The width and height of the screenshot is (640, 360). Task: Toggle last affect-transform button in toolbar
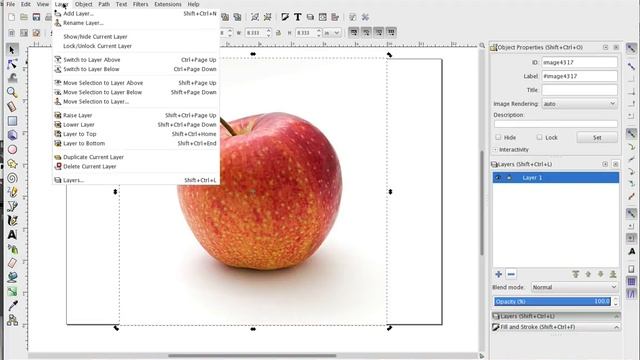391,32
